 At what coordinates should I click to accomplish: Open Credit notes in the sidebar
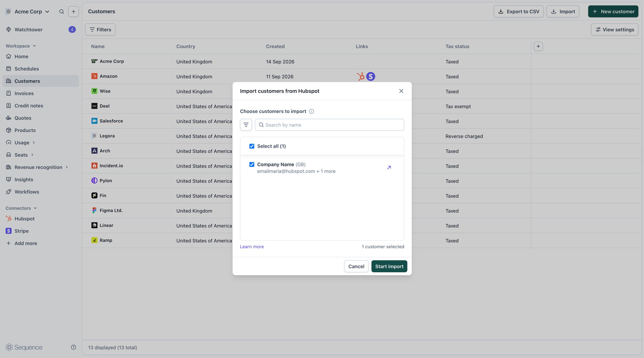(x=41, y=106)
